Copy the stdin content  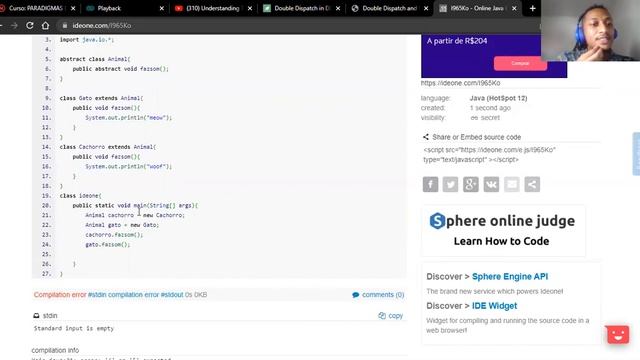(391, 316)
